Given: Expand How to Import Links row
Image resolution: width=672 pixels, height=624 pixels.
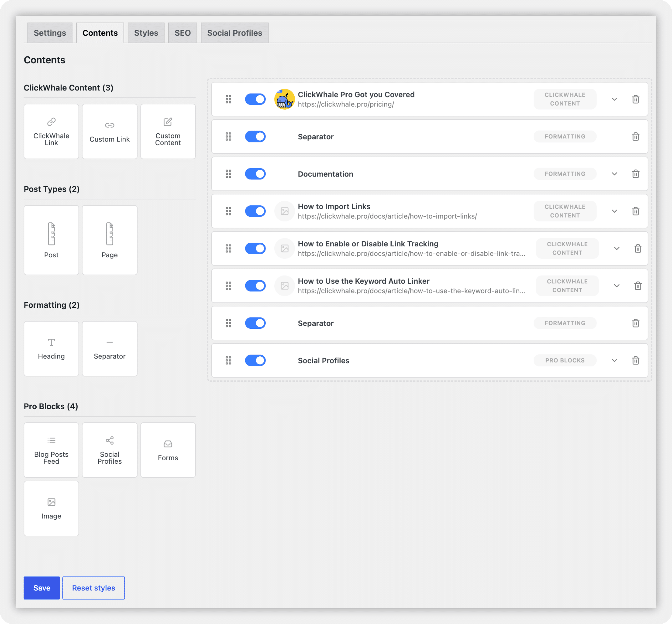Looking at the screenshot, I should pos(614,211).
